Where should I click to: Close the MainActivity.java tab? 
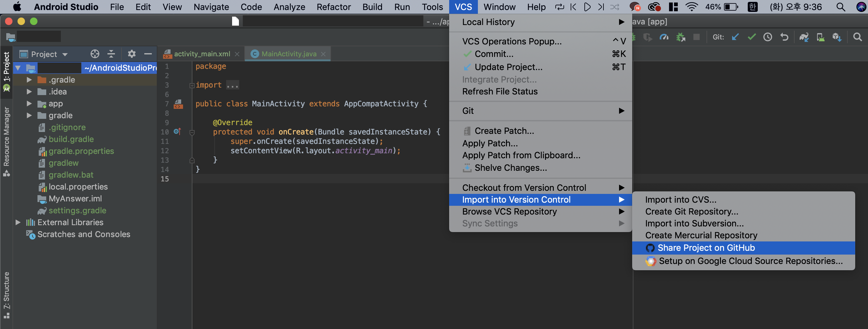click(x=323, y=54)
